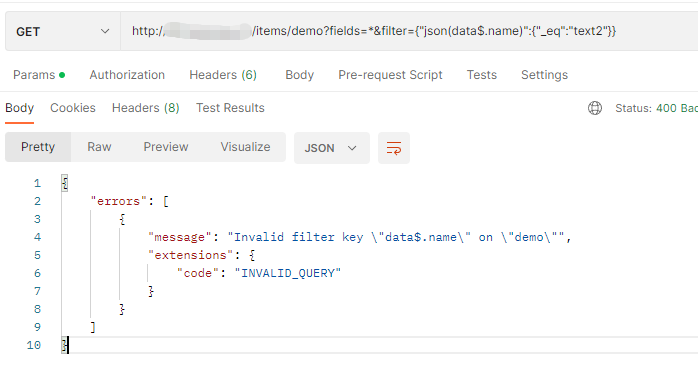This screenshot has height=374, width=698.
Task: Click the "message" key on line 4
Action: [180, 237]
